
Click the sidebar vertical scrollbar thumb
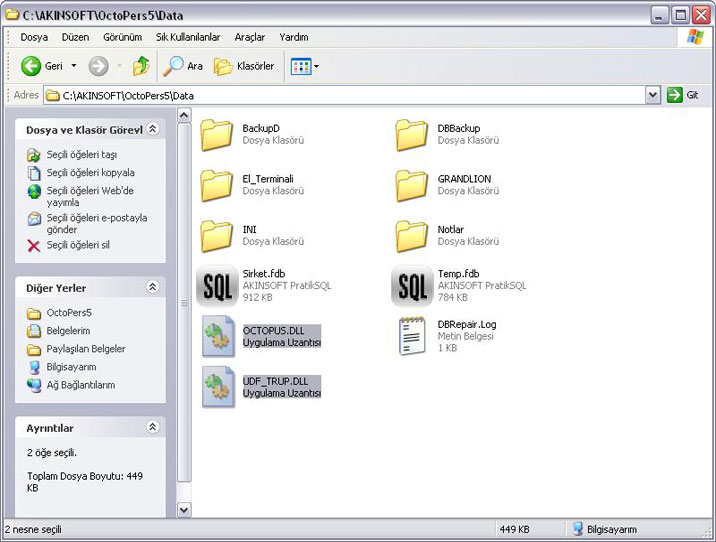[184, 303]
